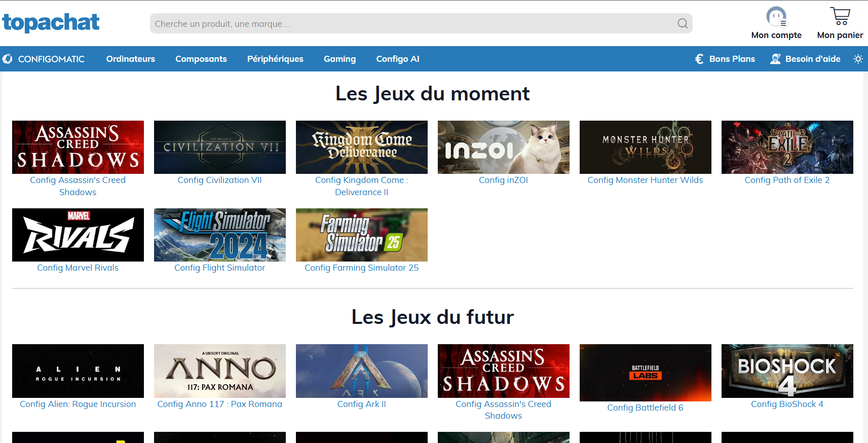
Task: Open the inZOI game thumbnail
Action: (x=504, y=147)
